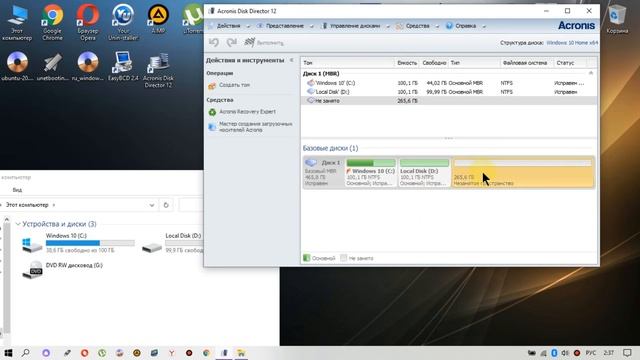Open Your Uninstaller desktop shortcut
Screen dimensions: 640x360
pos(123,23)
